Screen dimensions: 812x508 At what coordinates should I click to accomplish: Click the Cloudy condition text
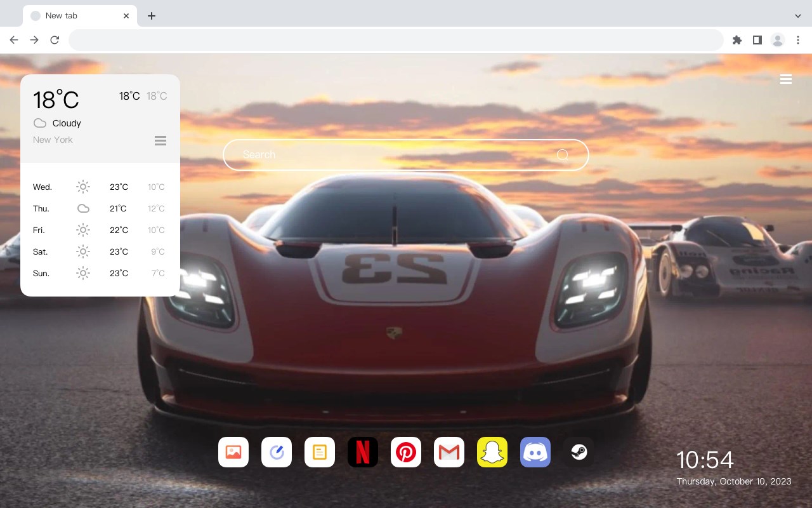click(67, 123)
